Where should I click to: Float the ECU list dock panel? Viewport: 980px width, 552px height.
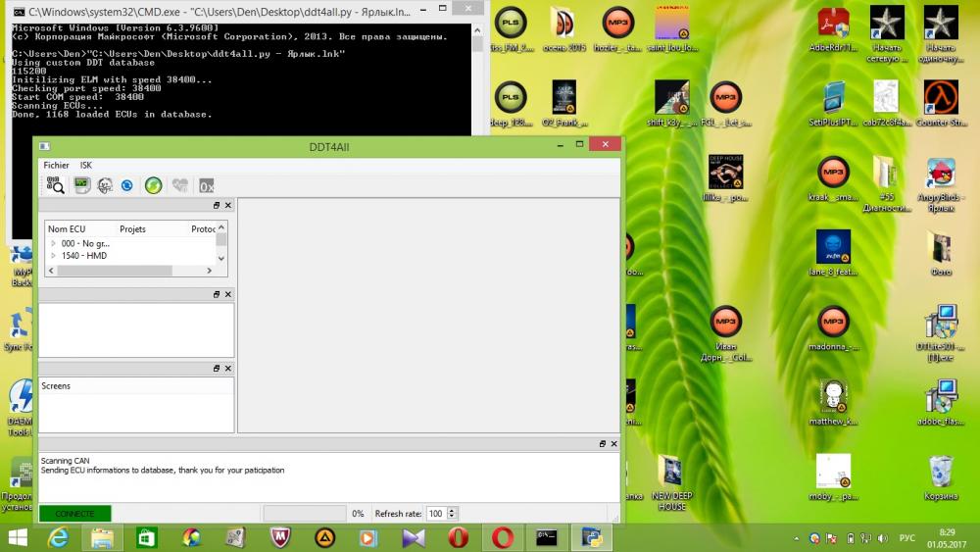[x=217, y=205]
